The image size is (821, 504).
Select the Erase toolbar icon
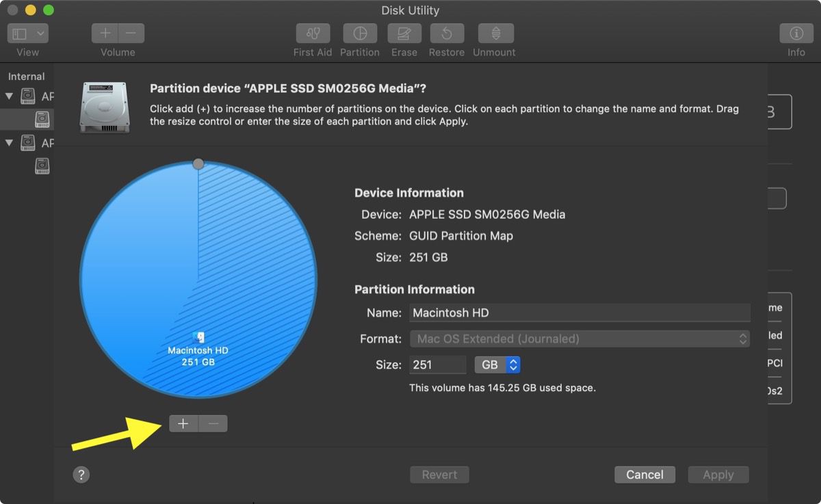point(404,33)
